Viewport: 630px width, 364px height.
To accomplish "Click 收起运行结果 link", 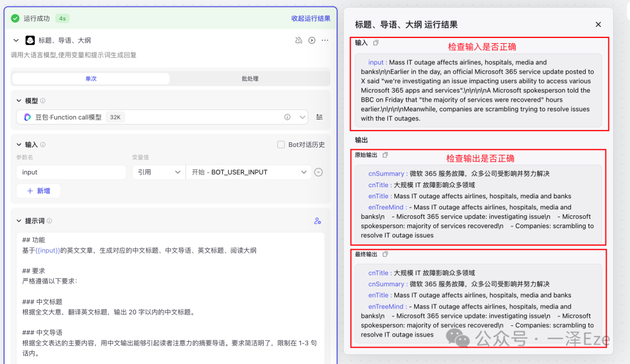I will (x=311, y=19).
